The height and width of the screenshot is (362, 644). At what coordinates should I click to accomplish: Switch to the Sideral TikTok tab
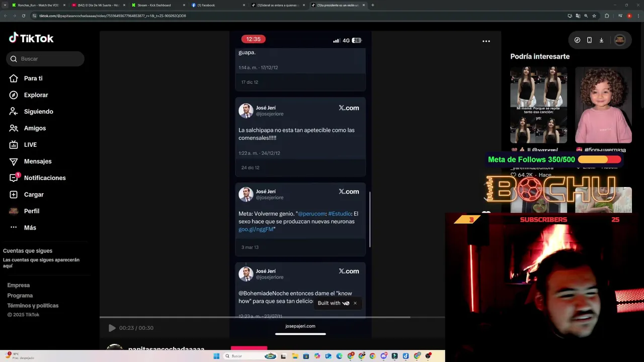pos(277,5)
